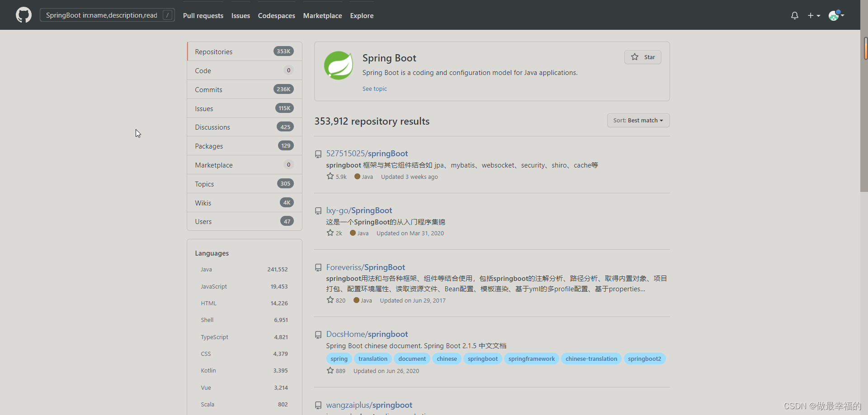The width and height of the screenshot is (868, 415).
Task: Open the DocsHome/springboot repository
Action: [x=367, y=334]
